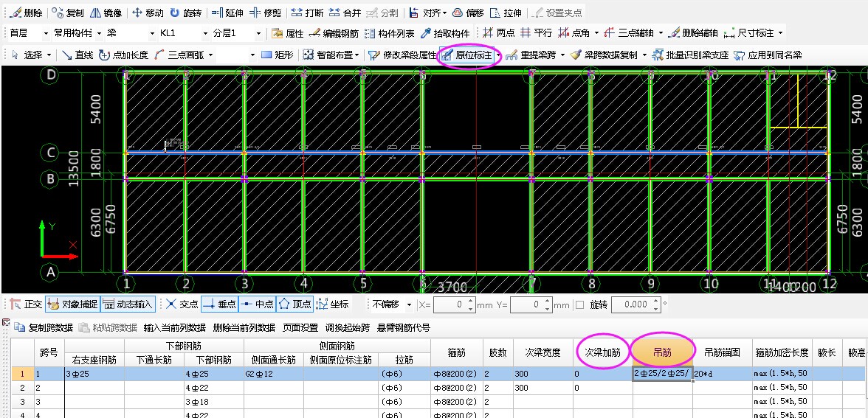
Task: Toggle 正交 orthogonal mode
Action: coord(26,304)
